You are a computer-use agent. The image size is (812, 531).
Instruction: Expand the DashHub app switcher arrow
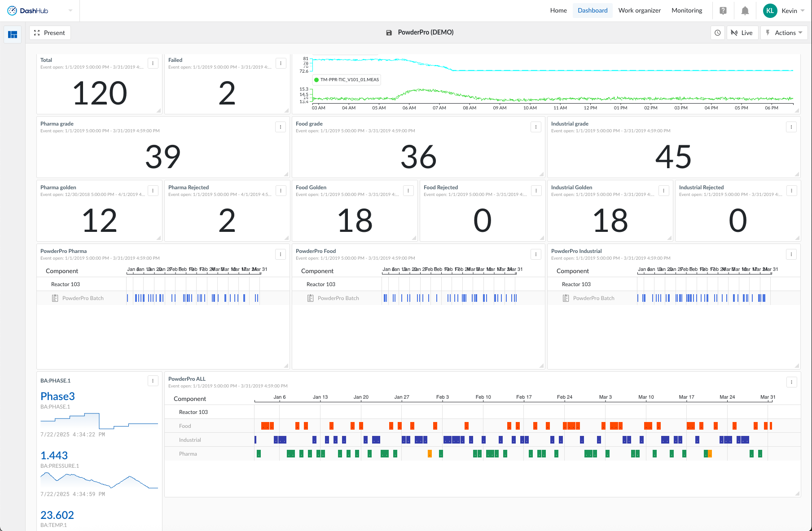70,11
